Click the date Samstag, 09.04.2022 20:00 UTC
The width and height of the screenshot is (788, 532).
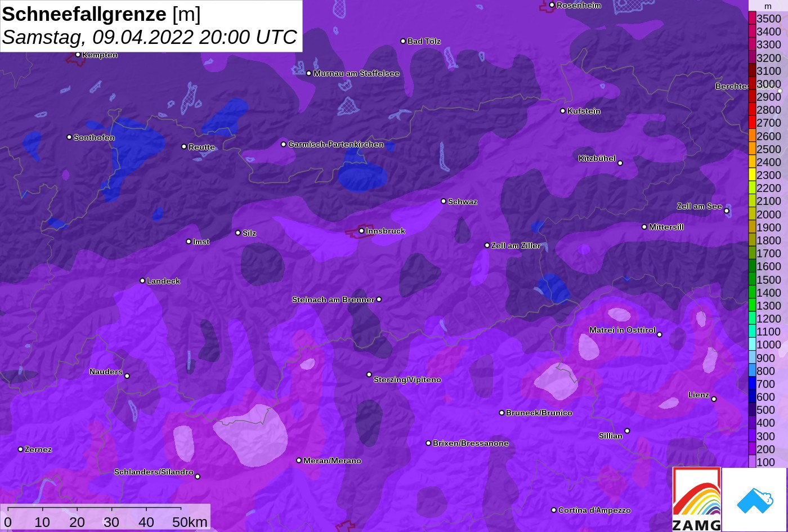click(x=150, y=37)
